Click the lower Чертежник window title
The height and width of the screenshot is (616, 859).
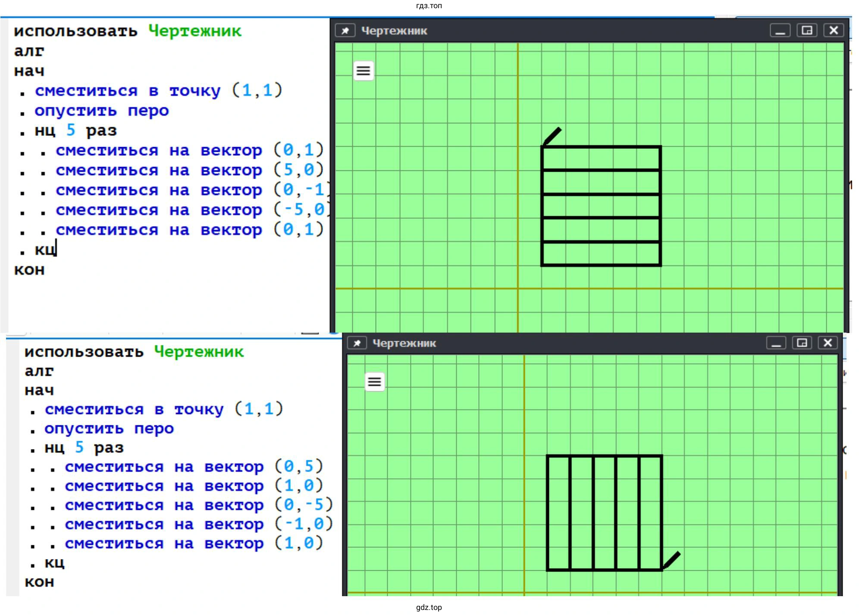[404, 343]
